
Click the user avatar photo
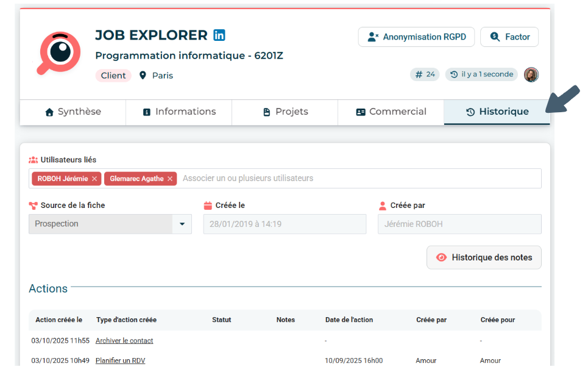pos(531,75)
